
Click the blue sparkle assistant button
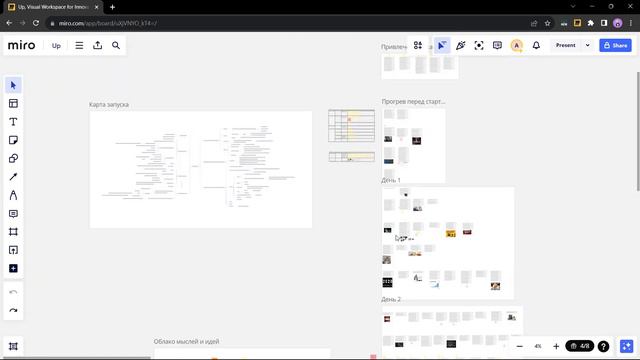tap(627, 346)
